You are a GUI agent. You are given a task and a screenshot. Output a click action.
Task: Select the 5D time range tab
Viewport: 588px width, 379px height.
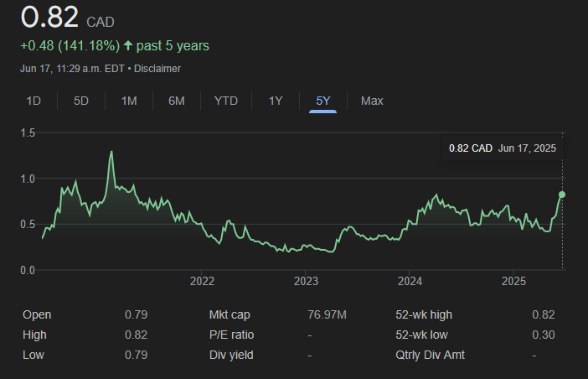tap(81, 101)
